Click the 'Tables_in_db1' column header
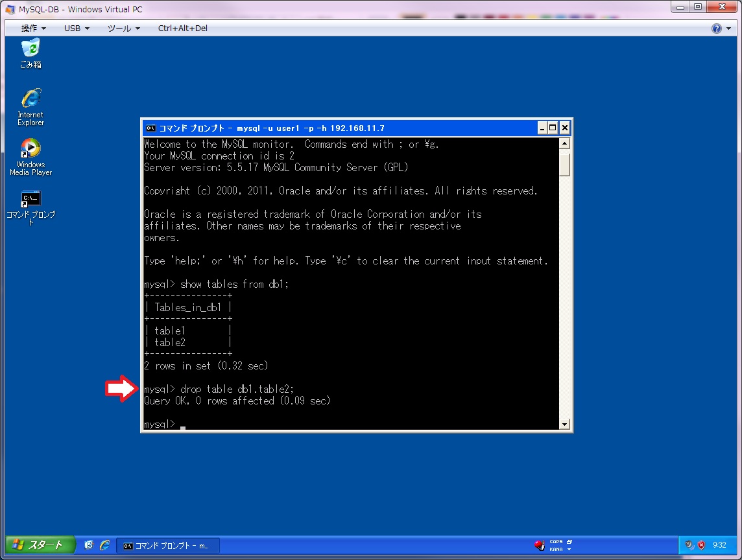The width and height of the screenshot is (742, 560). point(188,307)
